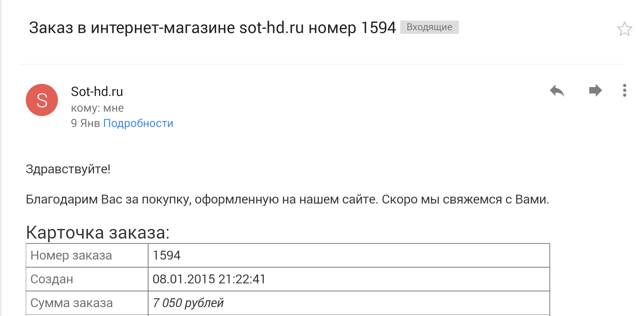Select order number value 1594 in the table
Viewport: 644px width, 316px height.
(x=349, y=255)
